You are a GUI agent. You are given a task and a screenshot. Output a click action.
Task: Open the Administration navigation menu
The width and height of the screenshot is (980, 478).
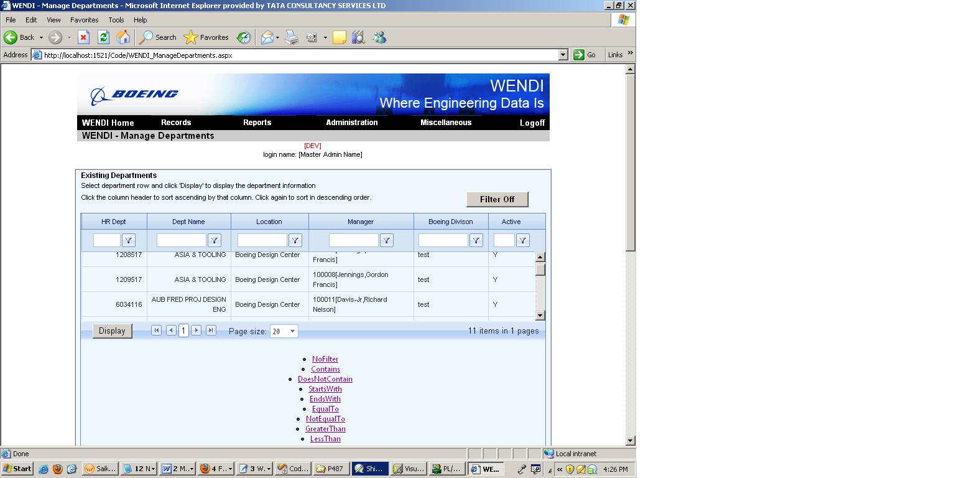click(352, 123)
